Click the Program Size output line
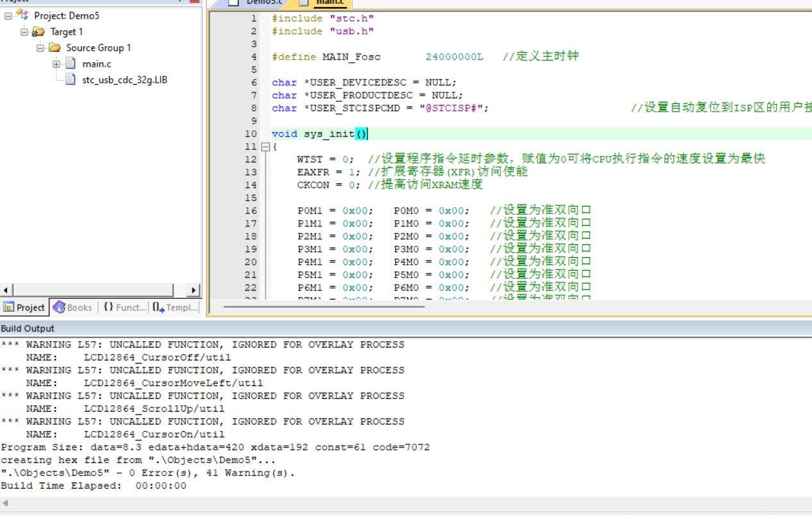This screenshot has height=515, width=812. 216,447
